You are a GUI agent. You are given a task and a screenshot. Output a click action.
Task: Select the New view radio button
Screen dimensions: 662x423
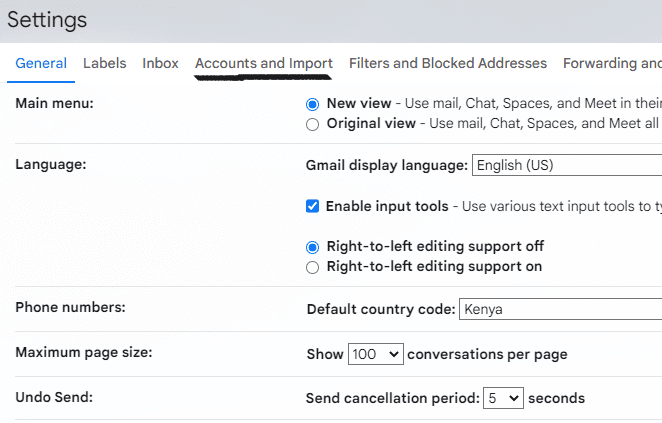pos(312,104)
